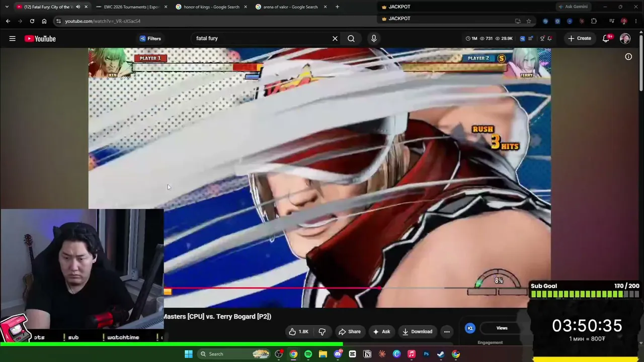Click the blue IQ icon beside Views
Viewport: 644px width, 362px height.
(470, 328)
